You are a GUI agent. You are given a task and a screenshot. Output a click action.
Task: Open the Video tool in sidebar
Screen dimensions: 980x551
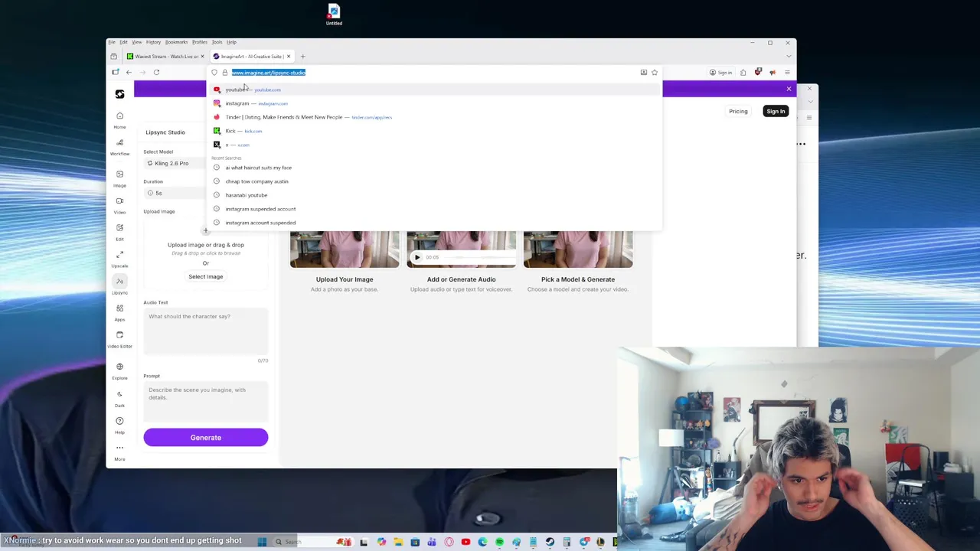[119, 204]
